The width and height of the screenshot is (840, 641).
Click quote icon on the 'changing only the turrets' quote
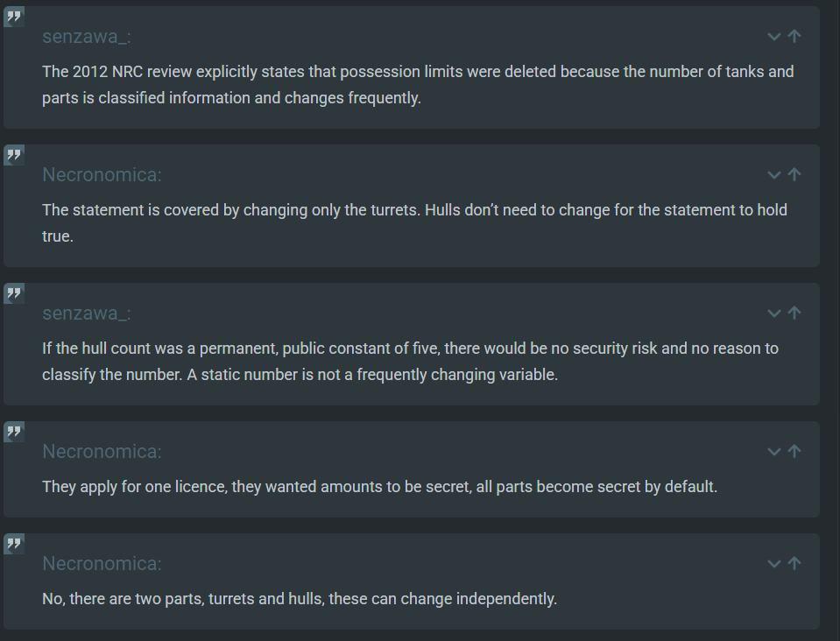tap(14, 155)
